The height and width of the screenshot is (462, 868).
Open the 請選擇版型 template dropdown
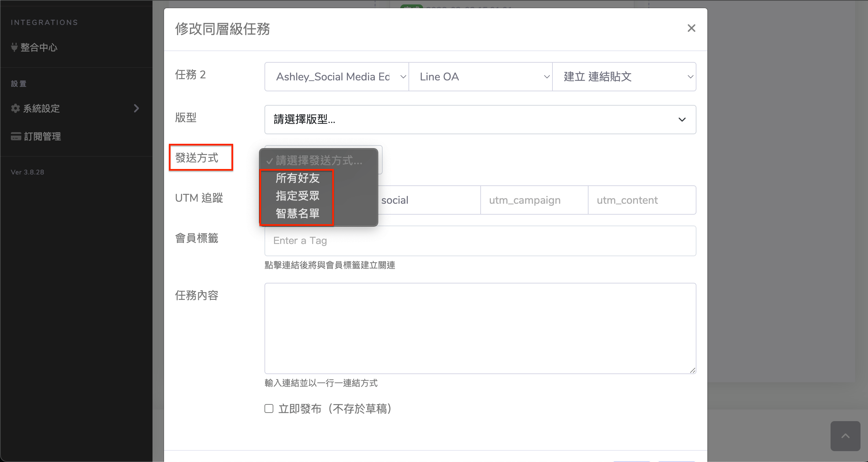[480, 120]
